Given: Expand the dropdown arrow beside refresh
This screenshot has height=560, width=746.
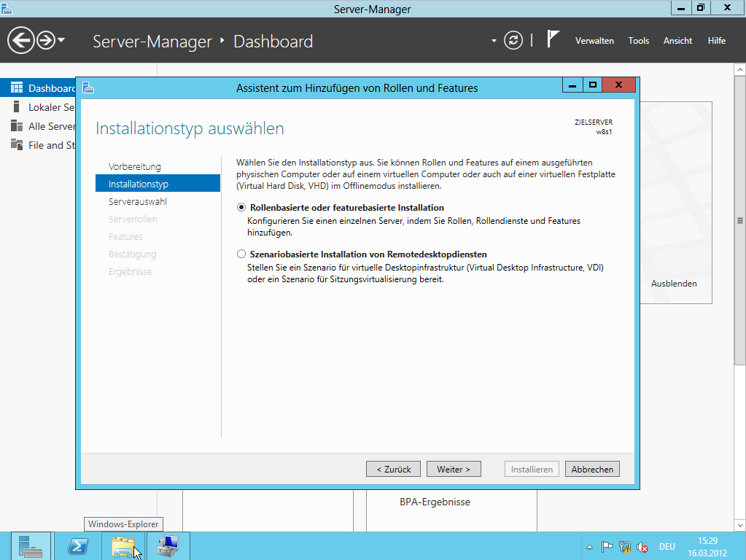Looking at the screenshot, I should click(x=494, y=41).
